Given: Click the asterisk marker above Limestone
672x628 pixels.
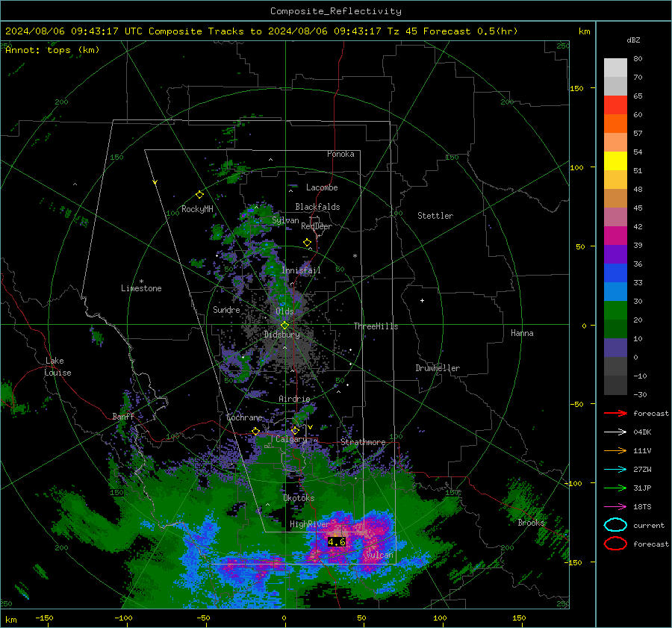Looking at the screenshot, I should click(x=141, y=282).
